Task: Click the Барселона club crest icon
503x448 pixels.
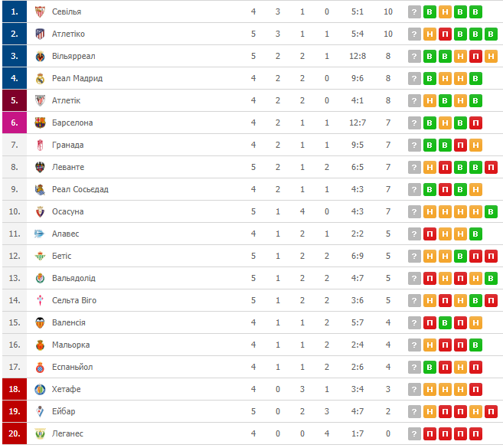Action: click(40, 123)
